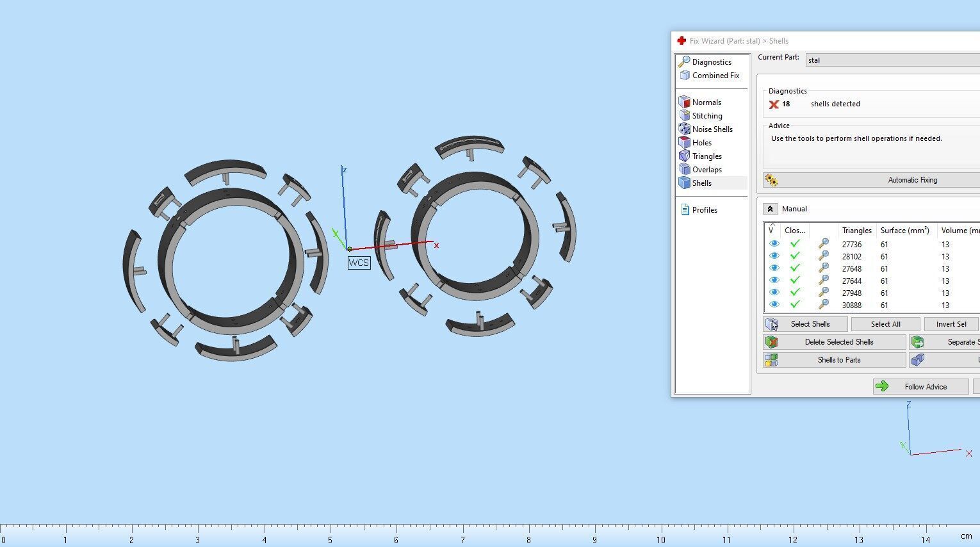
Task: Zoom to the shell with 28102 triangles
Action: [824, 256]
